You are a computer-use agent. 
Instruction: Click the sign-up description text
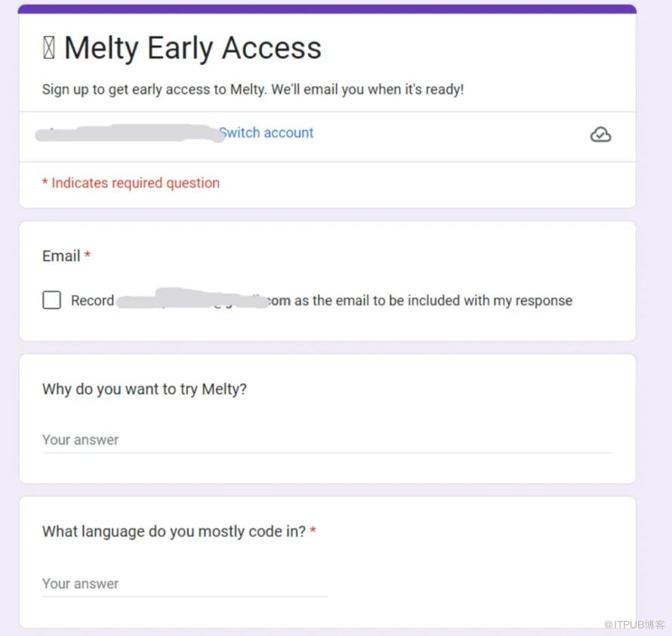tap(253, 89)
